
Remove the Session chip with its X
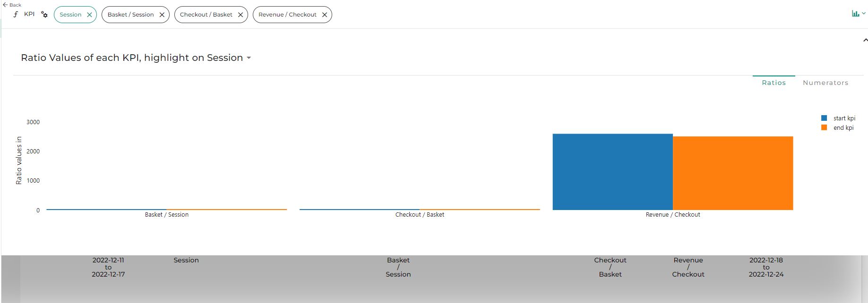pos(89,15)
